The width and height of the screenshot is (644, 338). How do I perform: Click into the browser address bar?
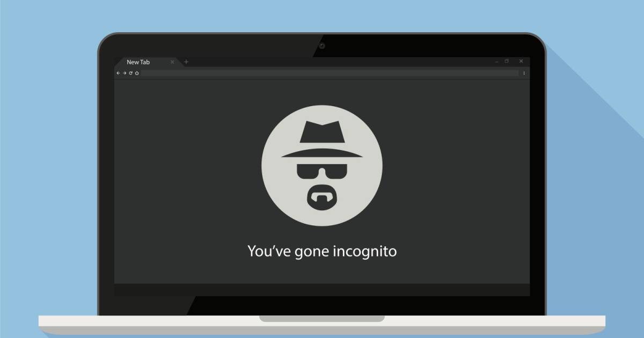point(330,73)
